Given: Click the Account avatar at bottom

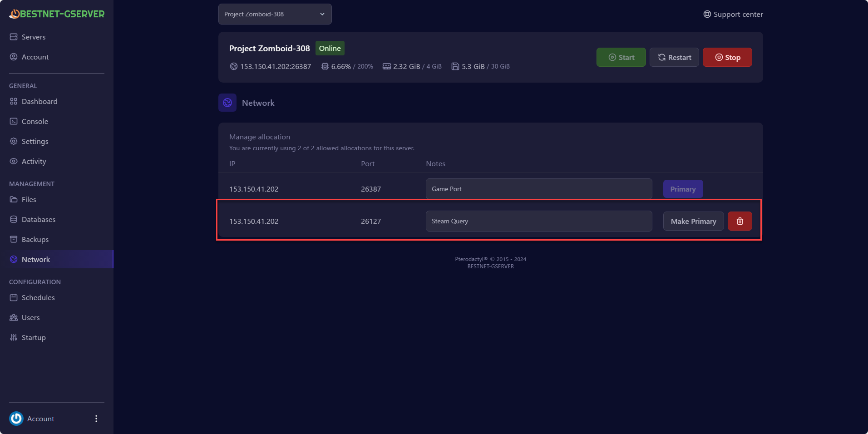Looking at the screenshot, I should (16, 419).
